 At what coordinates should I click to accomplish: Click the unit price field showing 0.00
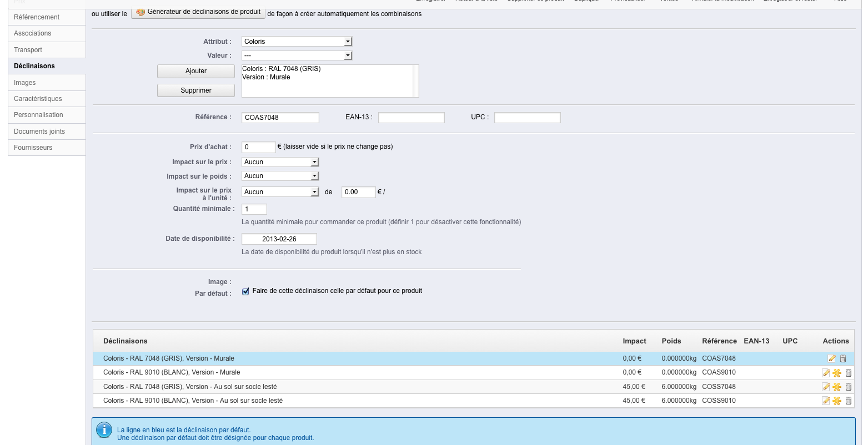pos(359,192)
